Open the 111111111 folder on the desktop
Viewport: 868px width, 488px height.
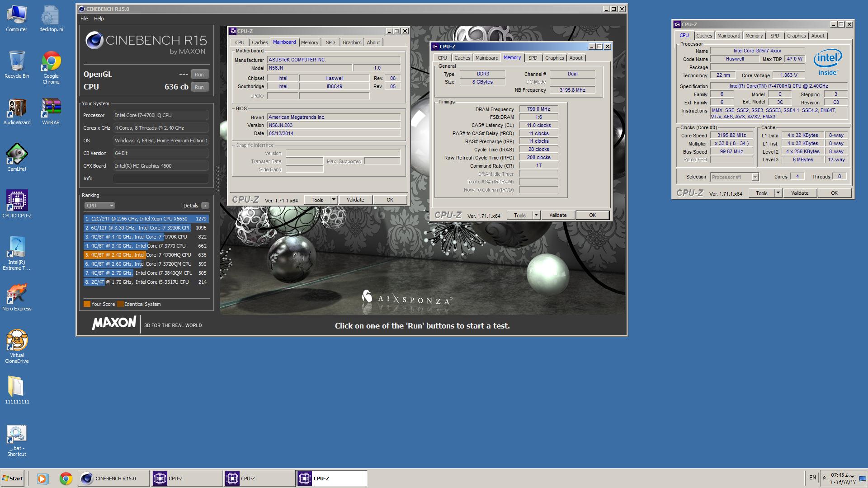(x=17, y=390)
